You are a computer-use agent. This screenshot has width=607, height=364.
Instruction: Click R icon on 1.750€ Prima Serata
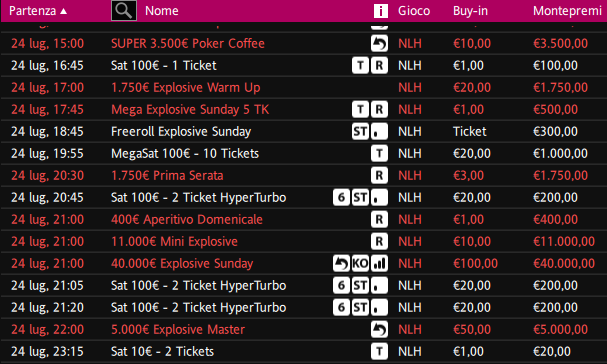tap(379, 176)
